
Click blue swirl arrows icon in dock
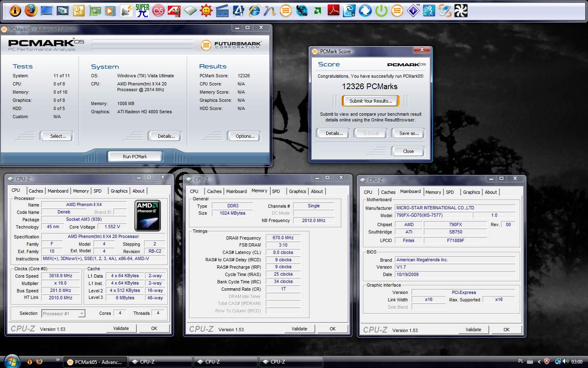[365, 11]
